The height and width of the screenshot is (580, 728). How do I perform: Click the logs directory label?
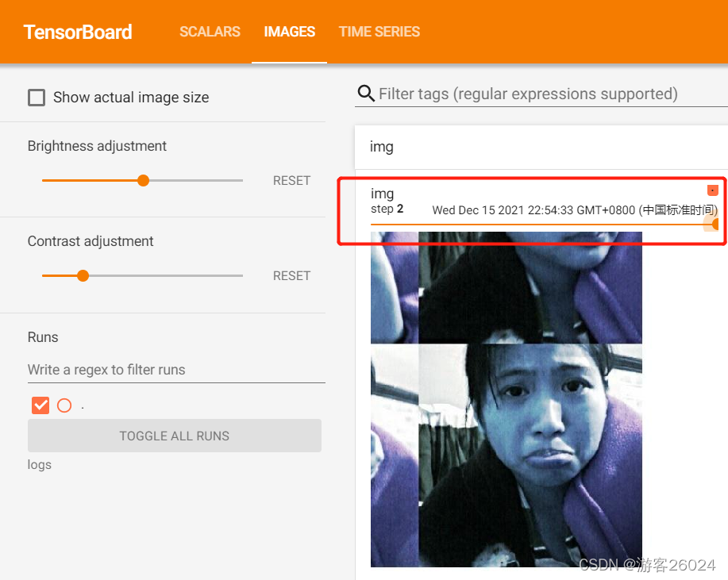point(40,465)
